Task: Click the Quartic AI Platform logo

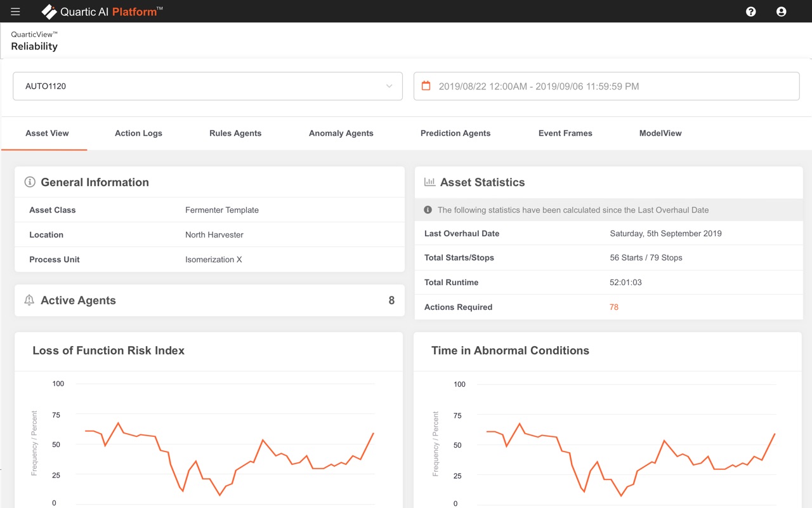Action: [102, 11]
